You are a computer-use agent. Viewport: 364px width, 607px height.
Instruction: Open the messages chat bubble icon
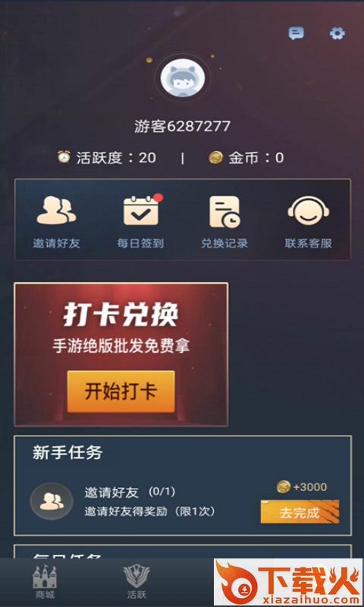click(297, 33)
